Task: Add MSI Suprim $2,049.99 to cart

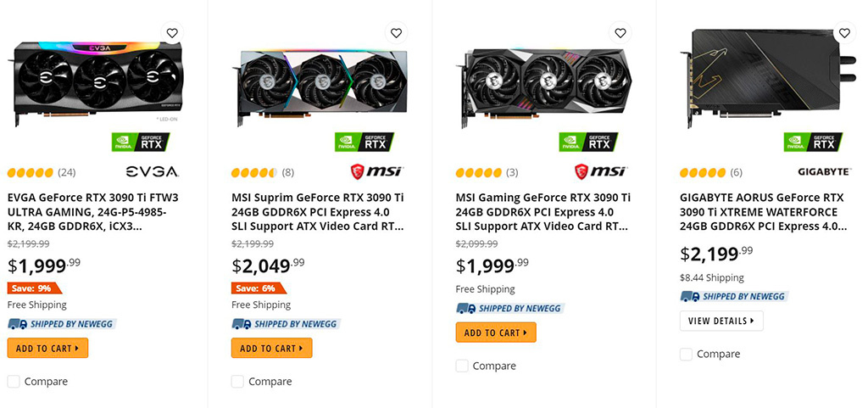Action: coord(272,349)
